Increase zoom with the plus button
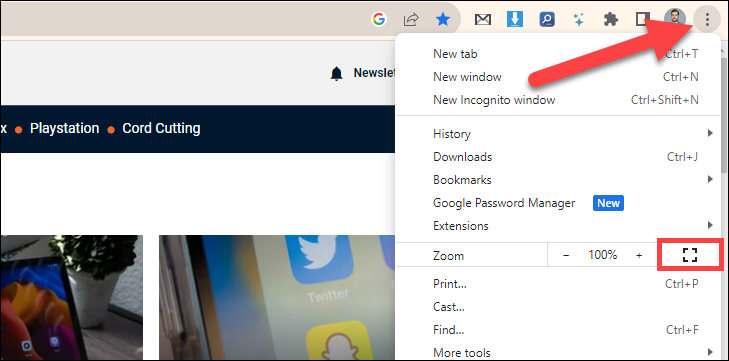Viewport: 729px width, 361px height. [x=639, y=255]
